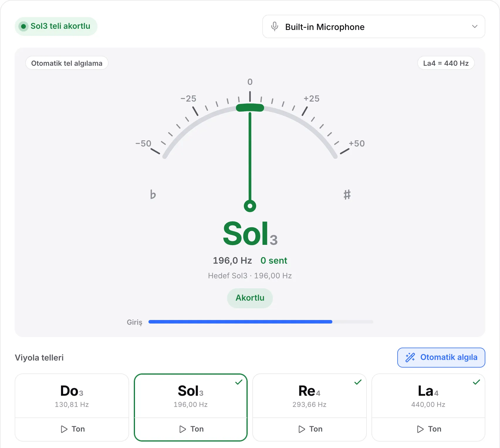Click the checkmark on the La4 card
This screenshot has width=500, height=448.
[477, 382]
